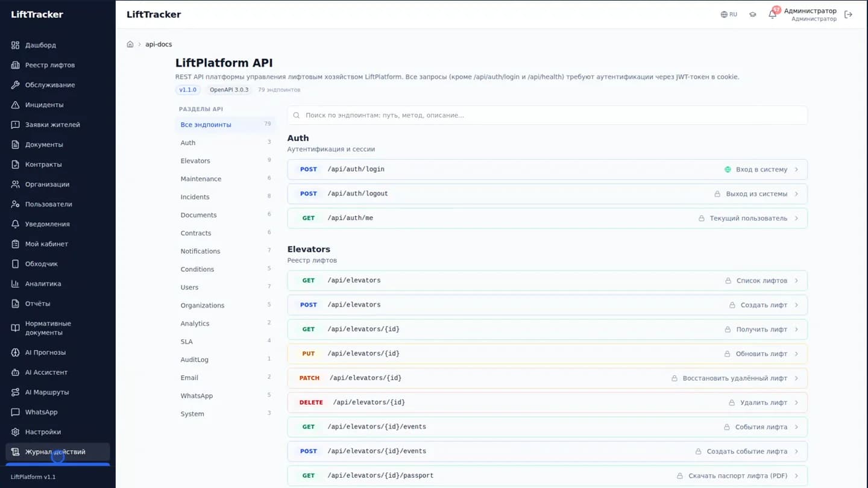Switch language using the RU globe button
868x488 pixels.
point(729,14)
